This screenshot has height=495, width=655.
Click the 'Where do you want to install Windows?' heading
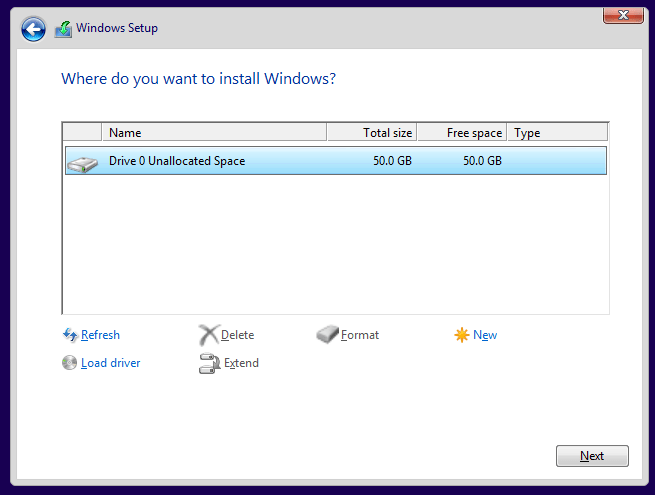click(x=198, y=79)
